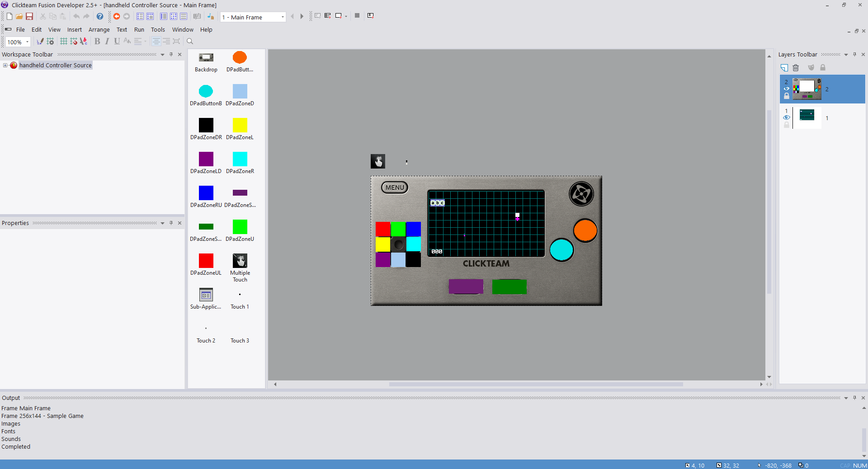Select the layer 1 thumbnail
868x469 pixels.
point(807,117)
